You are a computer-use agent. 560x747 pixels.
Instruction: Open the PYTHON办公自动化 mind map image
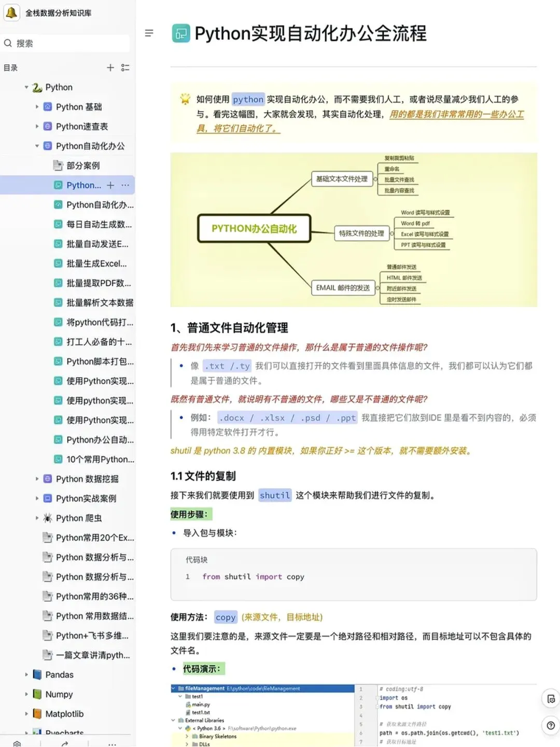point(354,230)
